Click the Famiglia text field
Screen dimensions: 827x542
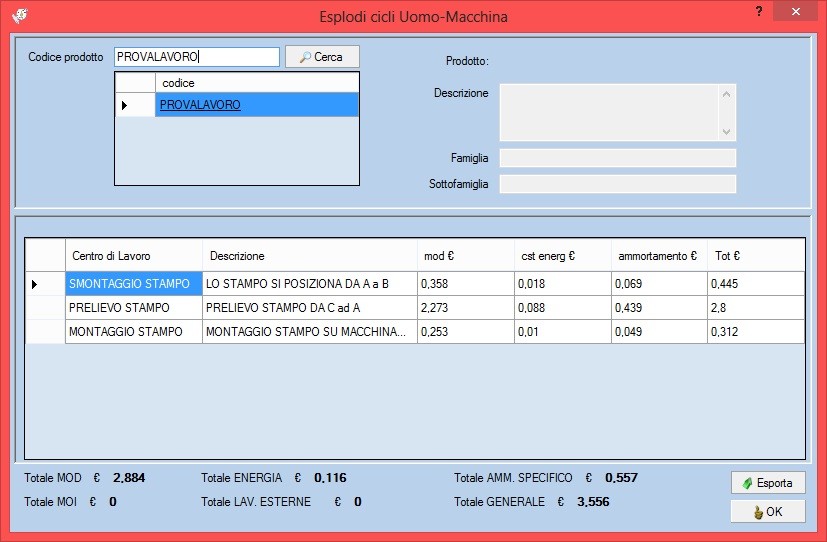click(x=617, y=158)
